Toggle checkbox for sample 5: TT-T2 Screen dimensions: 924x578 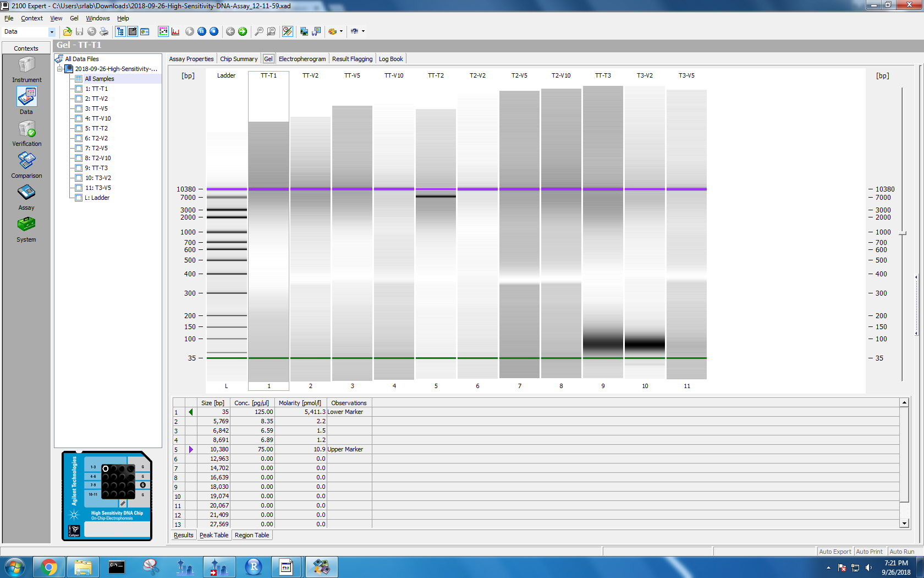[x=79, y=128]
